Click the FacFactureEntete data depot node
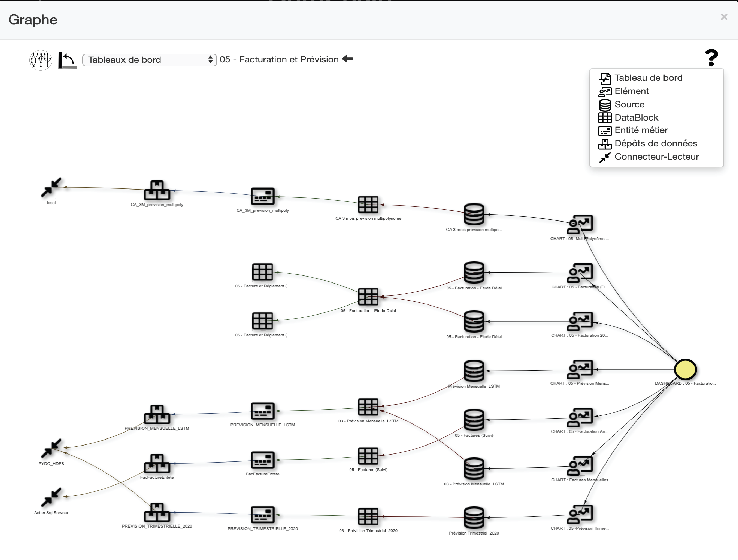Screen dimensions: 738x560 pos(157,464)
